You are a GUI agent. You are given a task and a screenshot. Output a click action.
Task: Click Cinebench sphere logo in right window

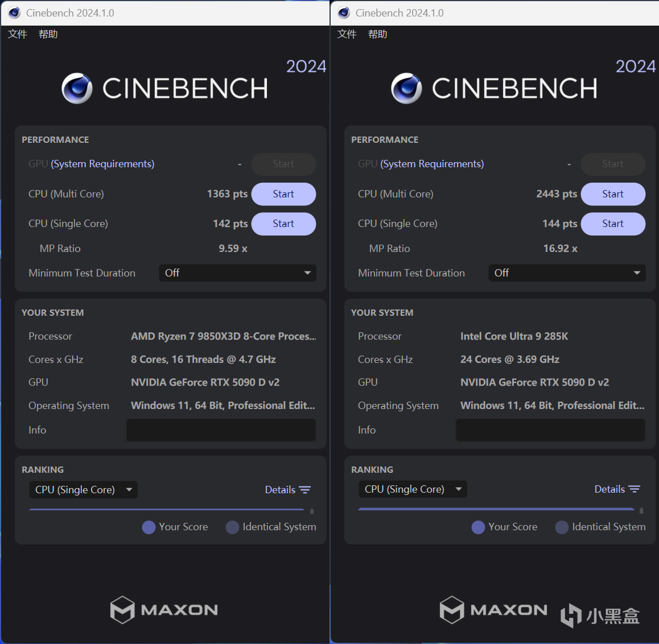[406, 88]
